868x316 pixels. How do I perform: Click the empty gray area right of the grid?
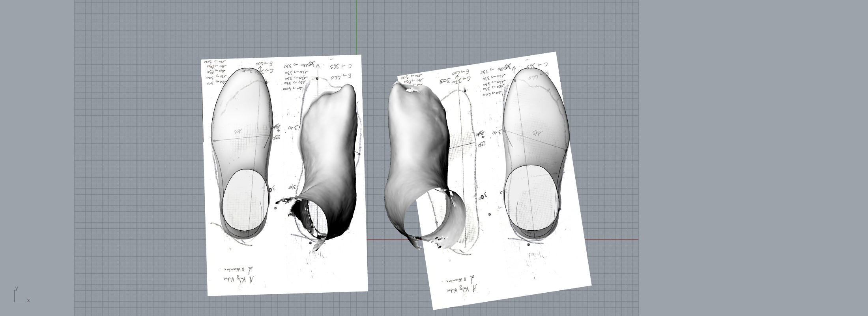750,158
